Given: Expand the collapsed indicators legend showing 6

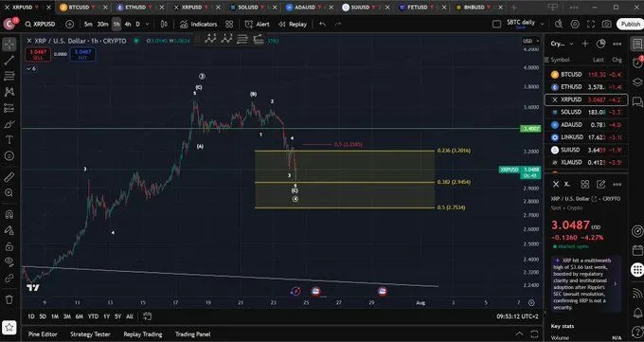Looking at the screenshot, I should [31, 68].
